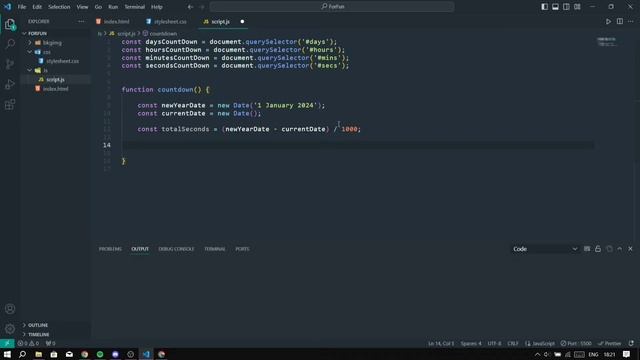Image resolution: width=640 pixels, height=360 pixels.
Task: Open the Manage gear icon
Action: [x=10, y=329]
